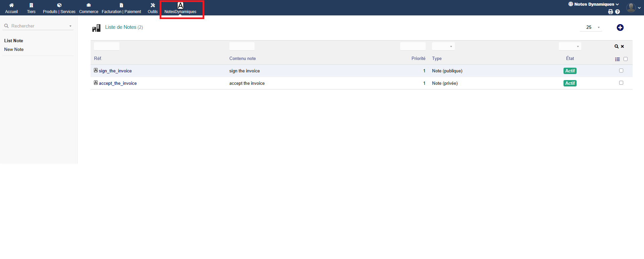Tick the checkbox for accept_the_invoice row

point(621,83)
